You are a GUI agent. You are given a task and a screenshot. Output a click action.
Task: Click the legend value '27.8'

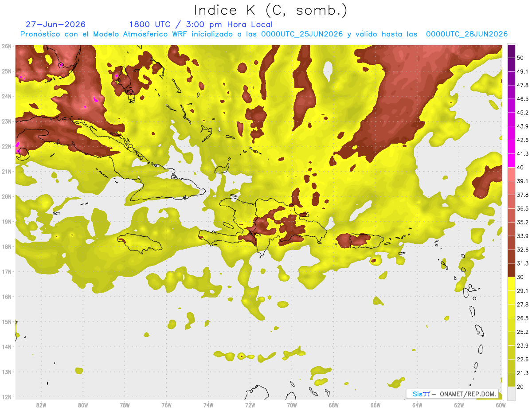tap(523, 305)
